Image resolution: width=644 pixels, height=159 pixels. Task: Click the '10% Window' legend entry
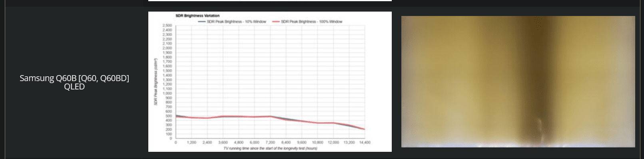233,22
